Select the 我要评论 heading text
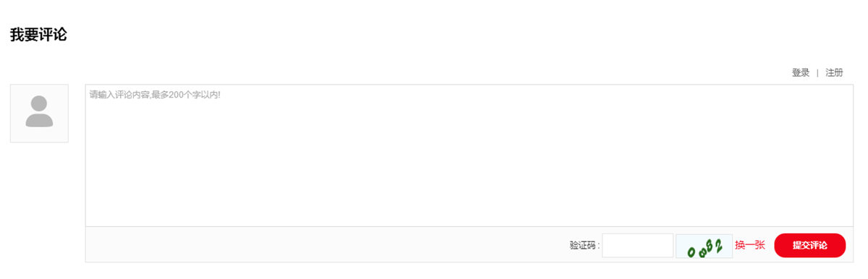868x279 pixels. pos(38,34)
